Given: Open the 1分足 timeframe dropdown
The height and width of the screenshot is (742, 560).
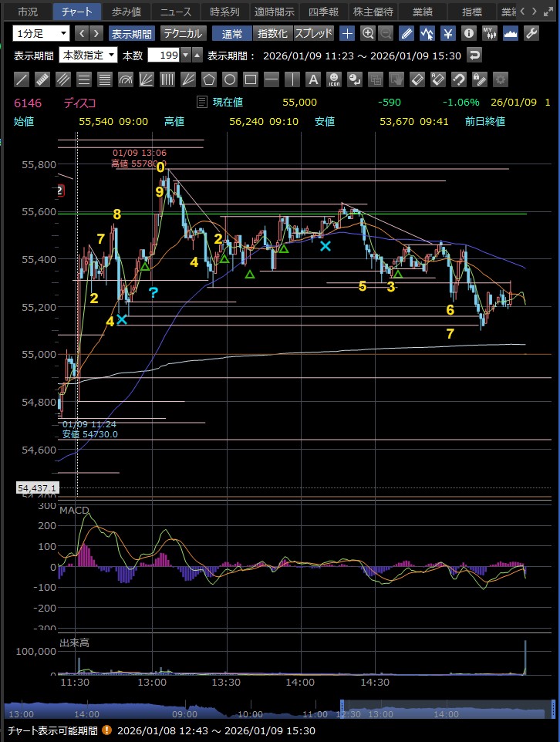Looking at the screenshot, I should point(41,33).
